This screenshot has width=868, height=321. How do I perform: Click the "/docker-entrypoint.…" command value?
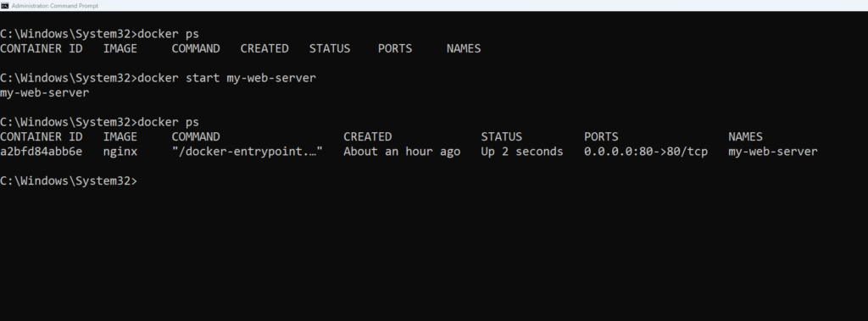pyautogui.click(x=247, y=152)
